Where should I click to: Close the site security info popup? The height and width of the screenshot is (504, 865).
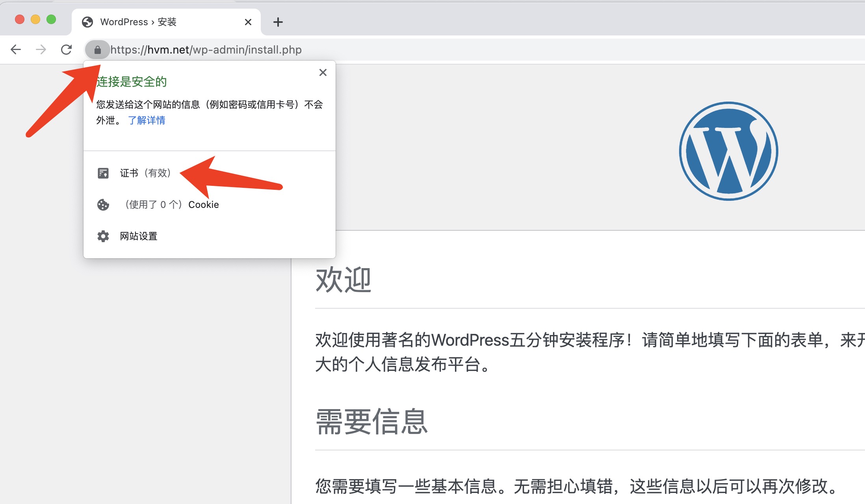point(323,72)
